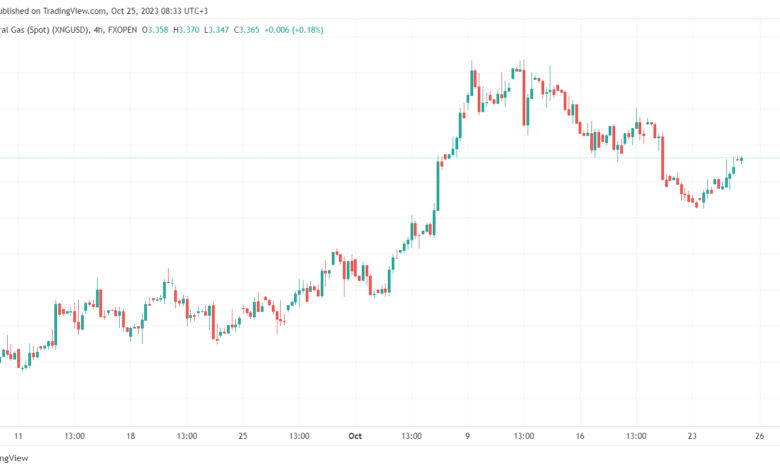The height and width of the screenshot is (470, 780).
Task: Click the 11 date label on time axis
Action: [18, 436]
